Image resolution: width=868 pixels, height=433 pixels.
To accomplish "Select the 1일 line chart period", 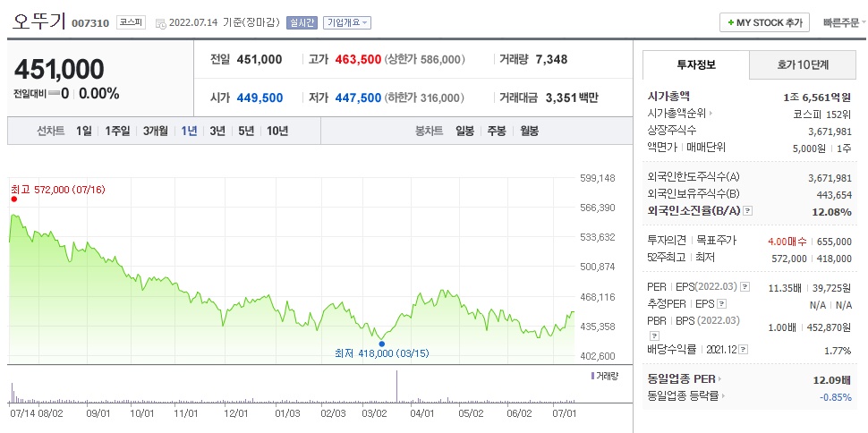I will point(83,132).
